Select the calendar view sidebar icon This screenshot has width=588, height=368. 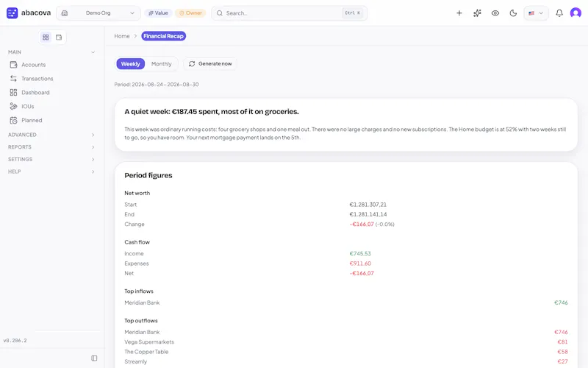point(59,38)
